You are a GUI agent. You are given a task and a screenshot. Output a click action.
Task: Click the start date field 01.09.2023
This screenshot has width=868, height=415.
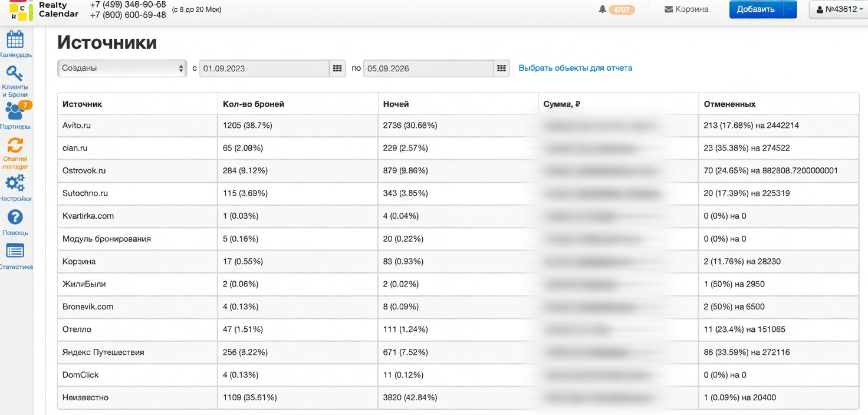264,68
